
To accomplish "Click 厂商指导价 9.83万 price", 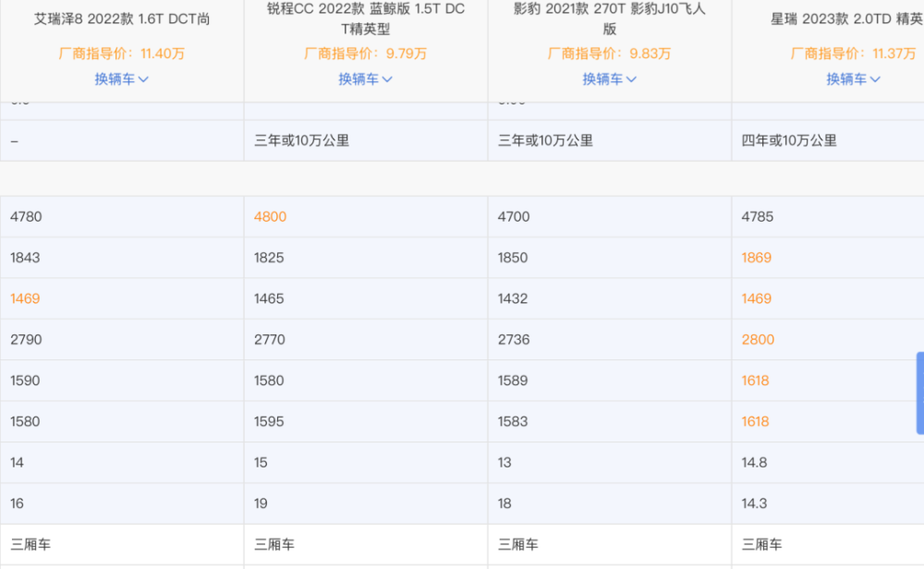I will click(x=609, y=54).
